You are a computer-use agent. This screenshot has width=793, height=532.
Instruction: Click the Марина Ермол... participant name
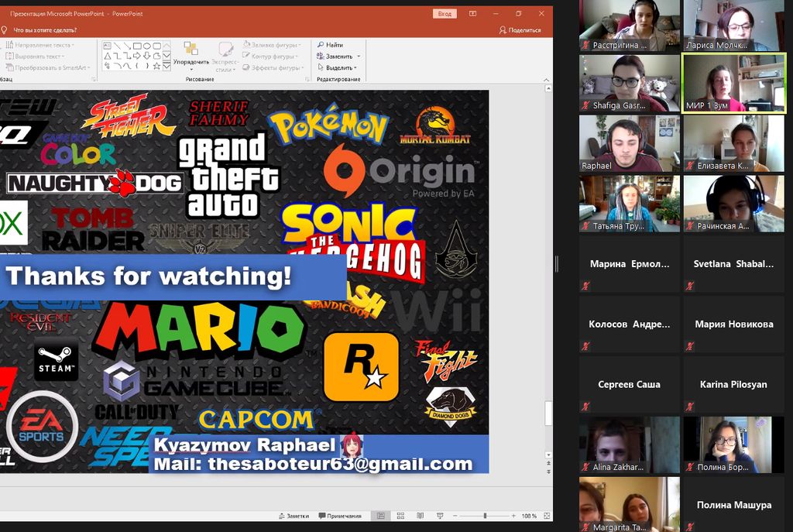pos(630,264)
